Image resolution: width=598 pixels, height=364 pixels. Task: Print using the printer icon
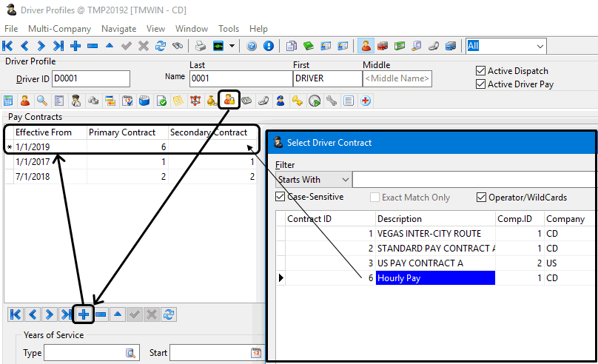(x=201, y=46)
